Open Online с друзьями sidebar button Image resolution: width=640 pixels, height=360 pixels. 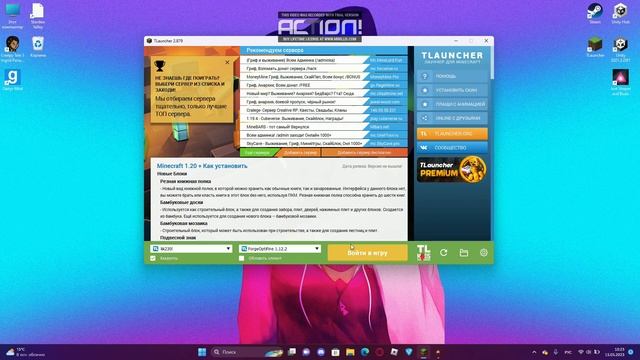pyautogui.click(x=452, y=118)
